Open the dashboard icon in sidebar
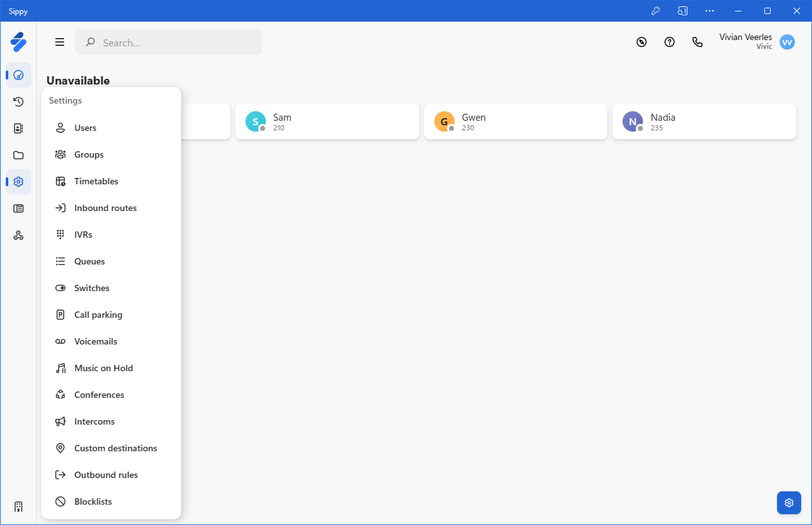This screenshot has height=525, width=812. pos(18,75)
